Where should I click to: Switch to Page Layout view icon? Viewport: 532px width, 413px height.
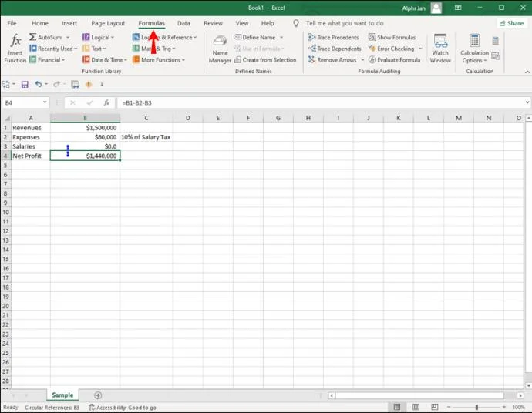[x=416, y=407]
